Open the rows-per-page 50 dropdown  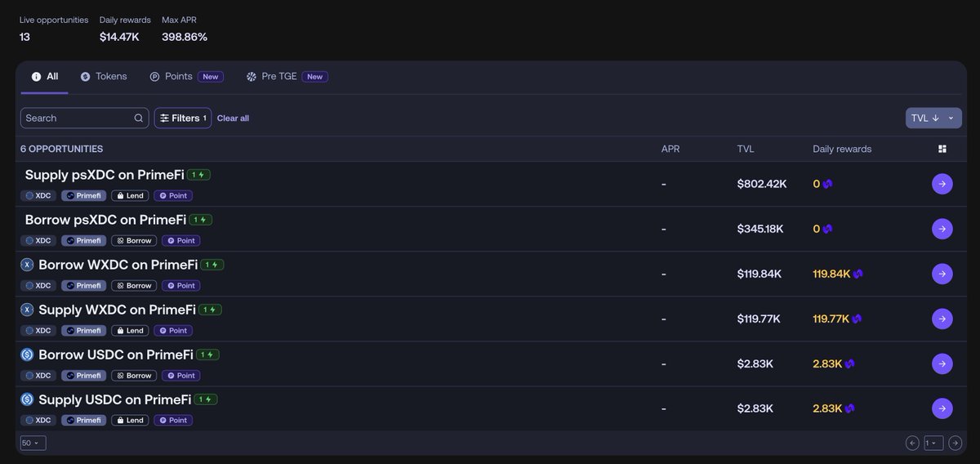click(33, 443)
